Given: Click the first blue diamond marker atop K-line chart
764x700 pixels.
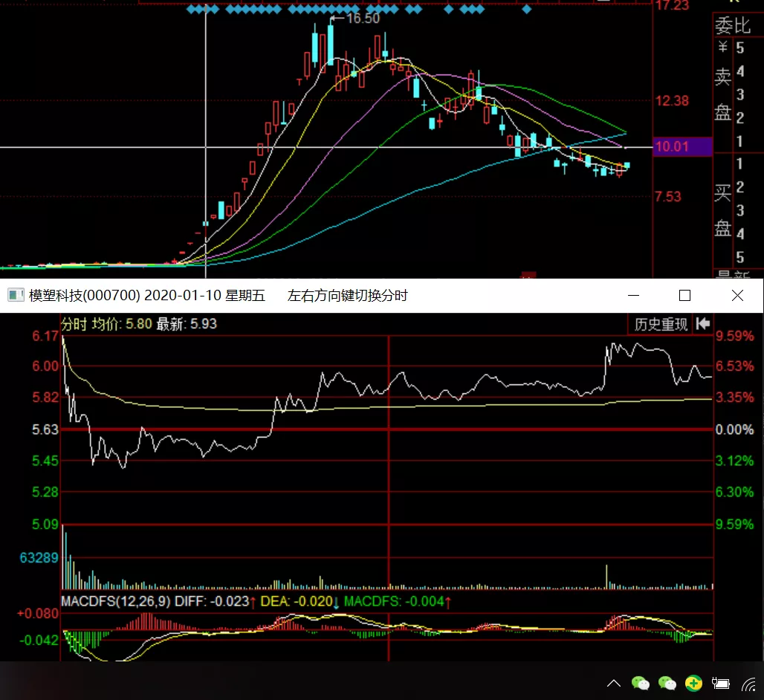Looking at the screenshot, I should coord(190,10).
